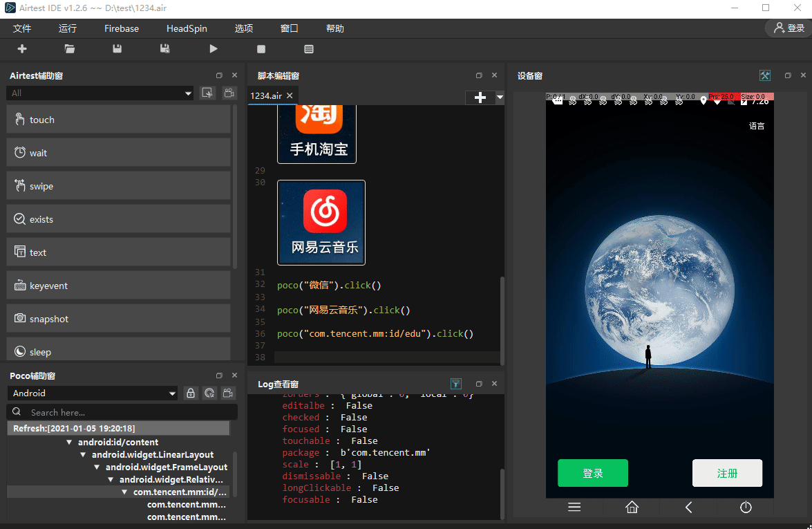The height and width of the screenshot is (529, 812).
Task: Float the Airtest辅助窗 panel
Action: (219, 75)
